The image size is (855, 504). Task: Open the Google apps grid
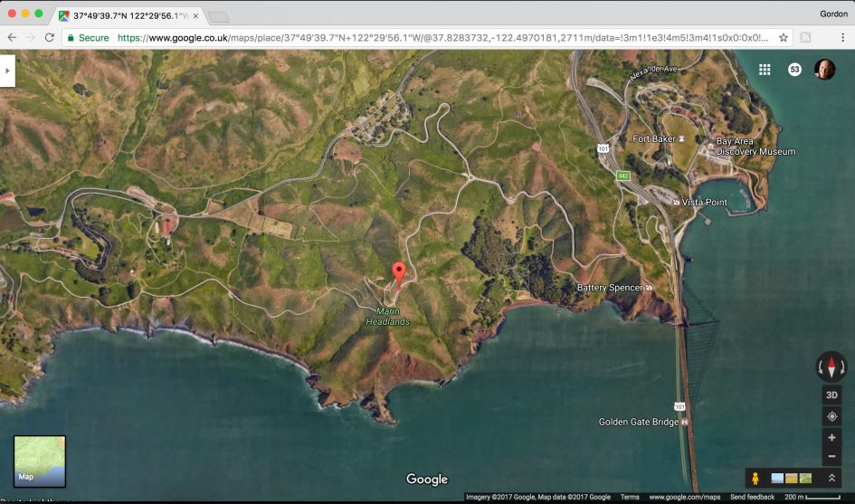tap(765, 70)
